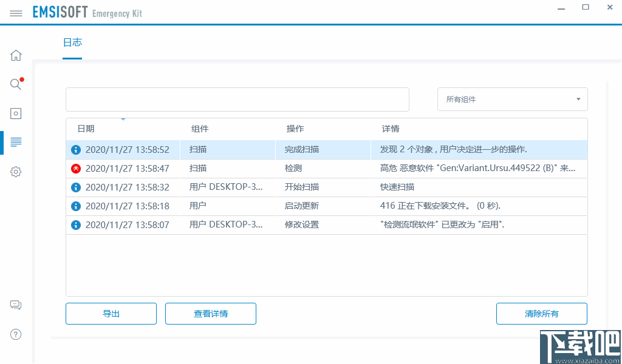Switch to the 日志 tab
This screenshot has height=364, width=622.
[73, 42]
